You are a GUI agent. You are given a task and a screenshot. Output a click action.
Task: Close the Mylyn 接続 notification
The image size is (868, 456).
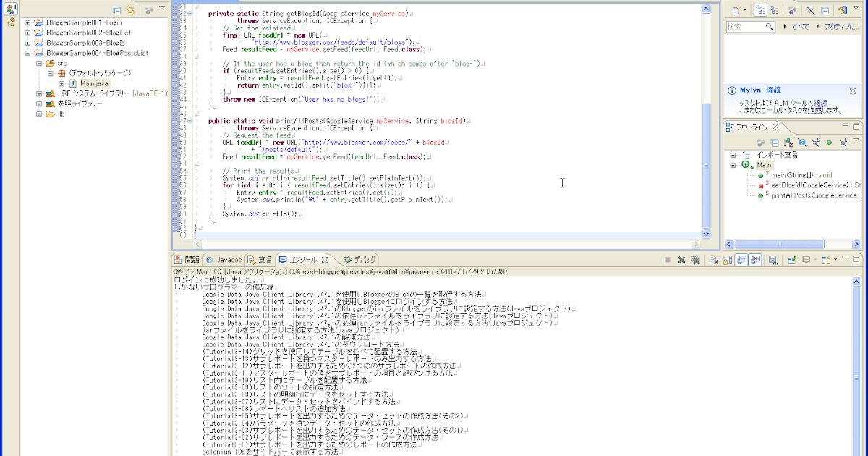tap(854, 91)
